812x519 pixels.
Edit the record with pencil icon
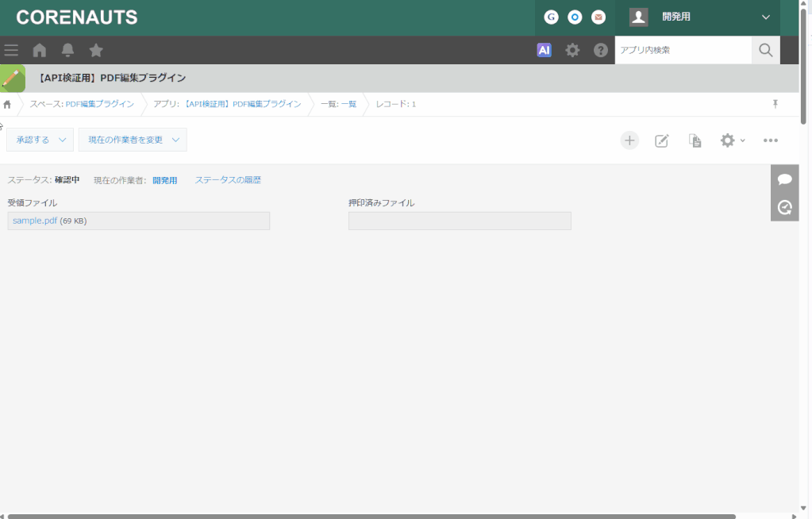click(x=662, y=140)
